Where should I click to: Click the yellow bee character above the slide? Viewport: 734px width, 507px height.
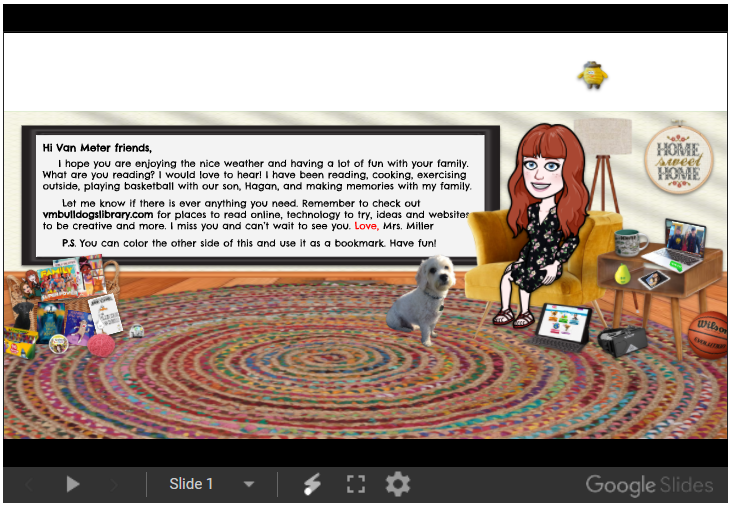[593, 74]
